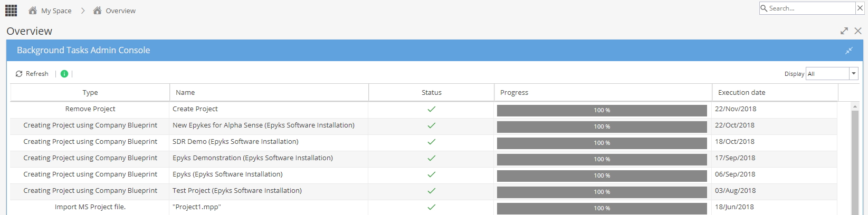Sort by the Type column header

pos(90,92)
